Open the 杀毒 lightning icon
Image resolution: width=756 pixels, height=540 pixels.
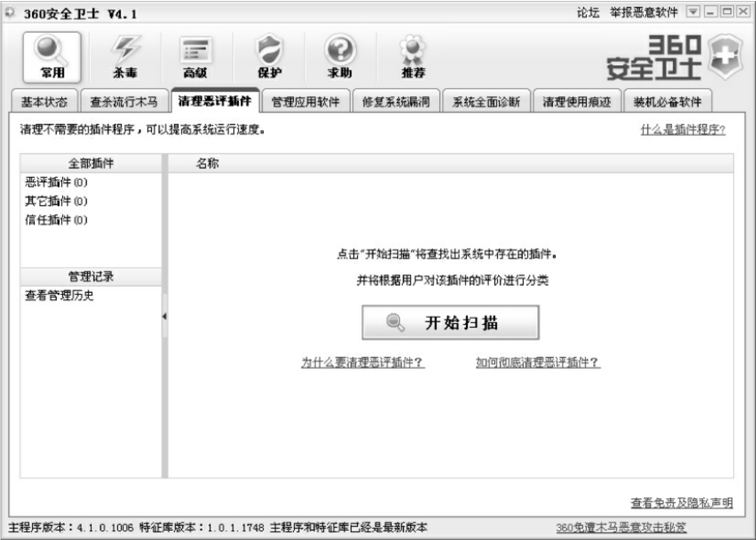point(125,56)
